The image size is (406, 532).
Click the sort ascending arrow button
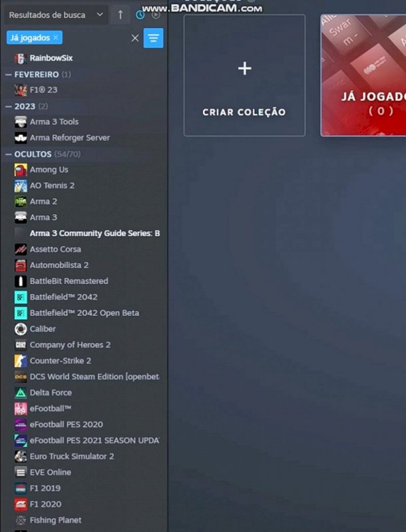click(120, 15)
